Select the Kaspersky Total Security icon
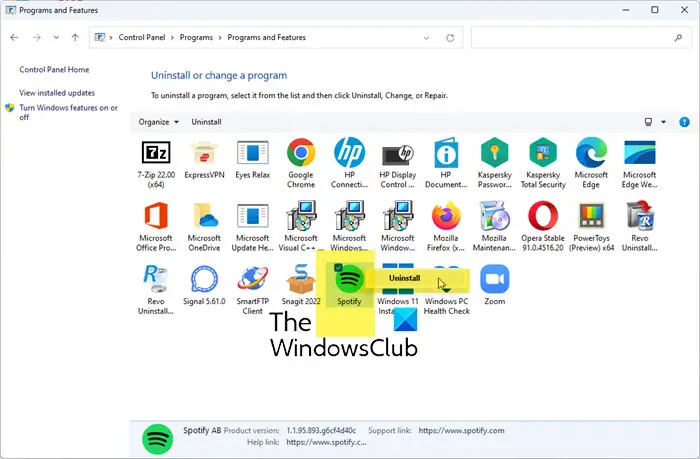The width and height of the screenshot is (700, 459). coord(543,153)
